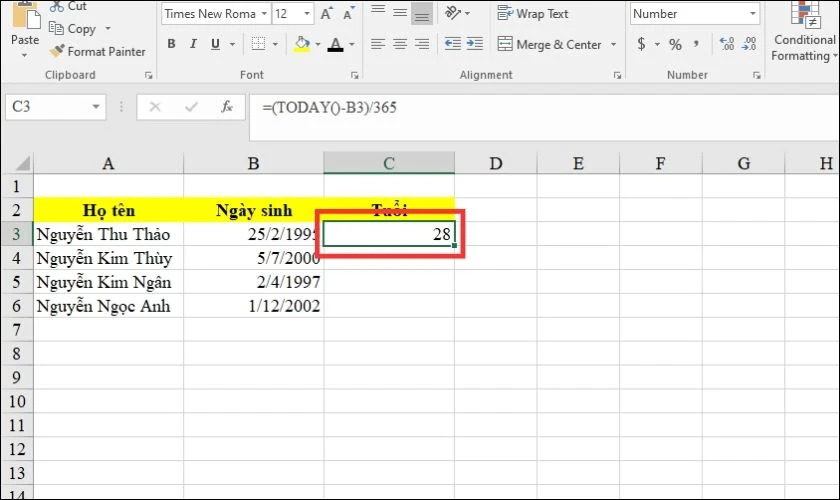Align cell content to middle

coord(400,12)
